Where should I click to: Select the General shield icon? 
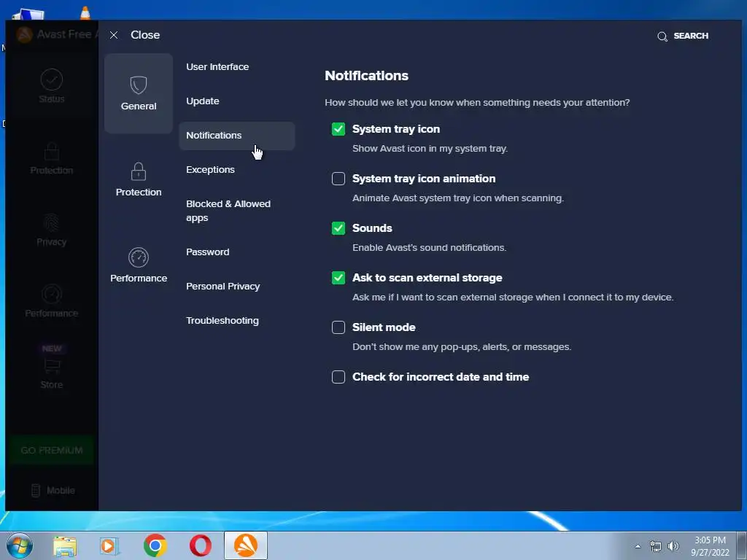[x=139, y=85]
